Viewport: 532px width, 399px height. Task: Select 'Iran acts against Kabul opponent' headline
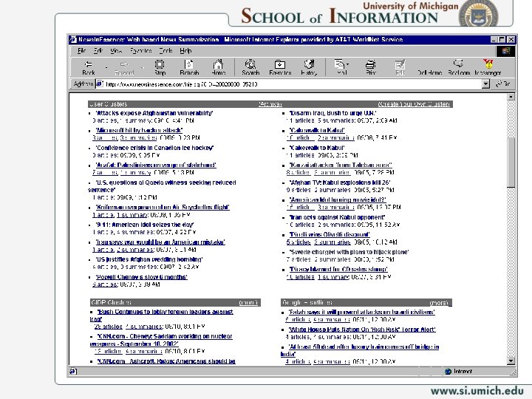coord(337,217)
